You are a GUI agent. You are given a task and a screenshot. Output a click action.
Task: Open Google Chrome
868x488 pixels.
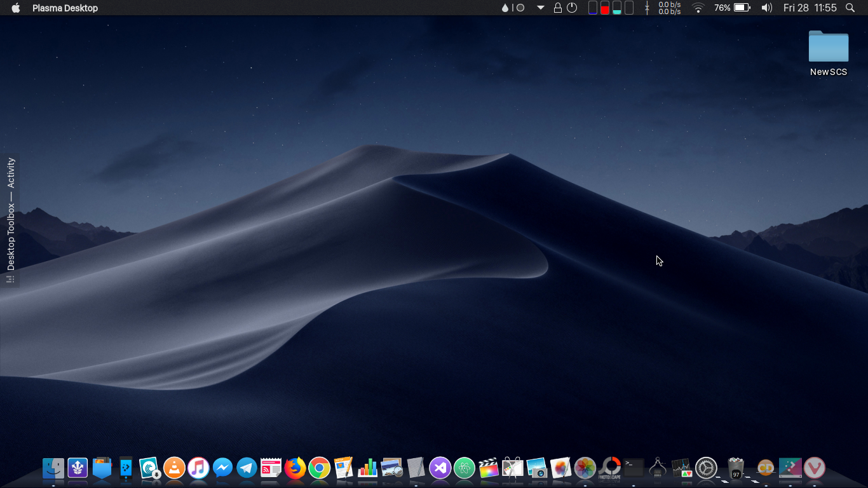pyautogui.click(x=319, y=468)
